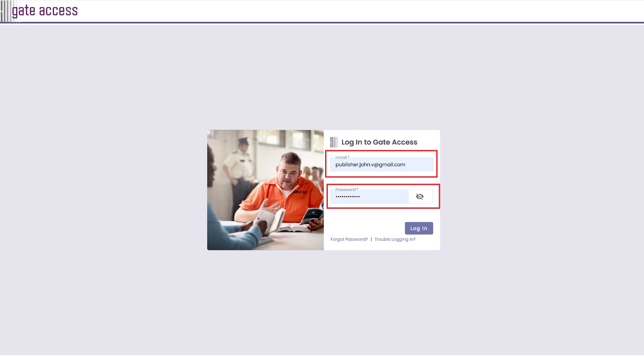Click the 'gate access' wordmark
Screen dimensions: 644x356
coord(45,11)
